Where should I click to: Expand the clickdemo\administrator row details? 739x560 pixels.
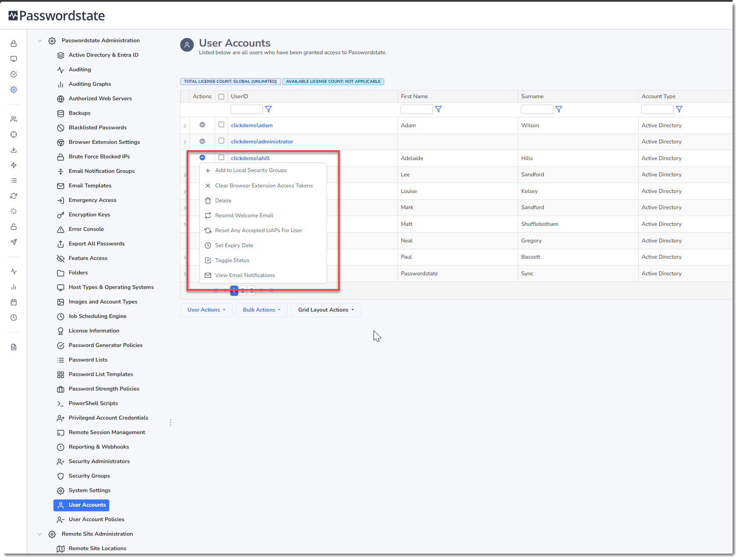coord(185,142)
